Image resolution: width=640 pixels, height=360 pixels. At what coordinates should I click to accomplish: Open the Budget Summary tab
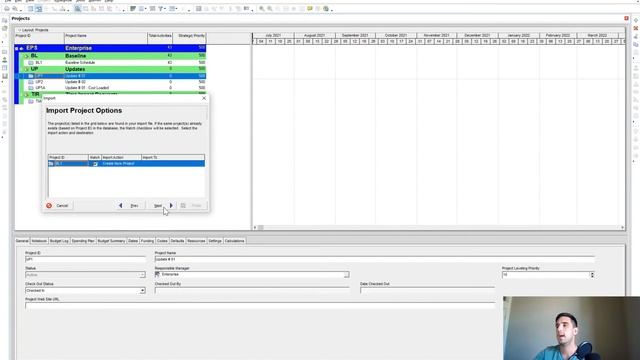pyautogui.click(x=111, y=241)
